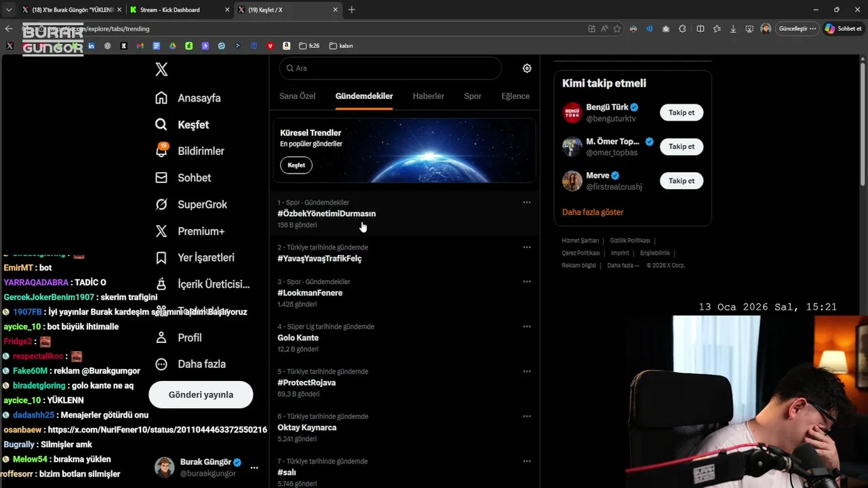
Task: Open browser extensions puzzle icon
Action: click(x=682, y=28)
